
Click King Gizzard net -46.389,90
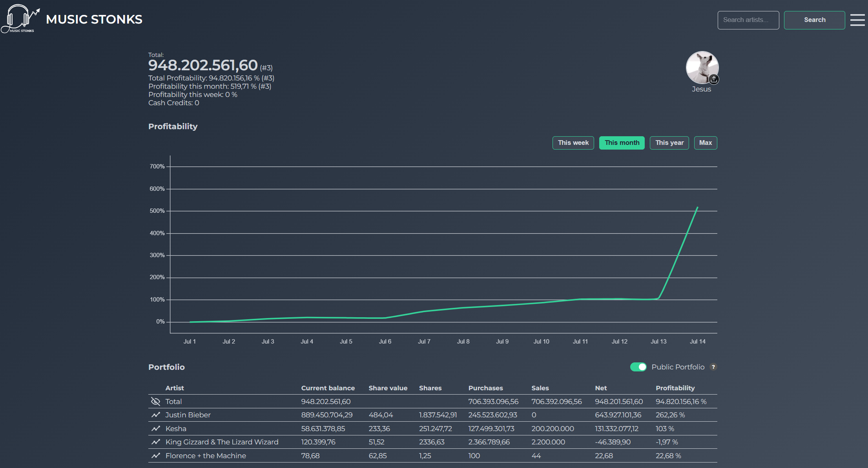point(613,442)
